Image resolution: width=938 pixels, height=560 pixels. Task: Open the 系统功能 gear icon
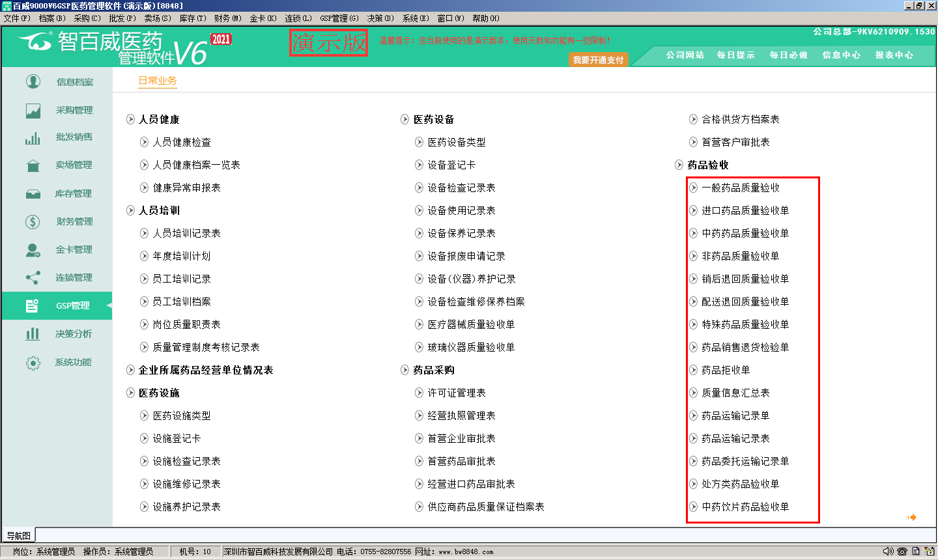33,363
